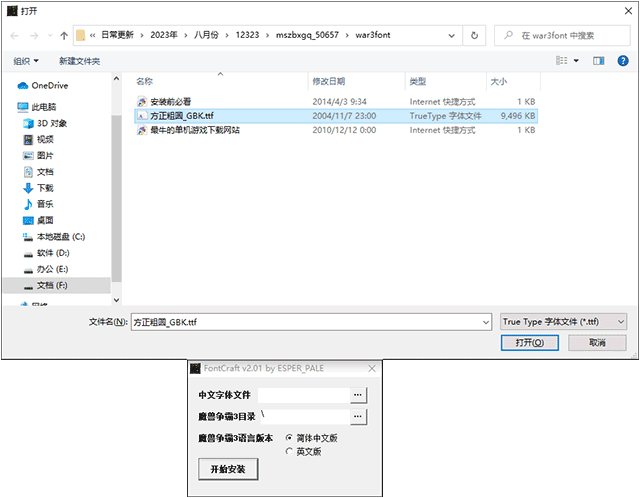Screen dimensions: 640x498
Task: Expand the chevron after 日常更新 breadcrumb
Action: click(142, 36)
